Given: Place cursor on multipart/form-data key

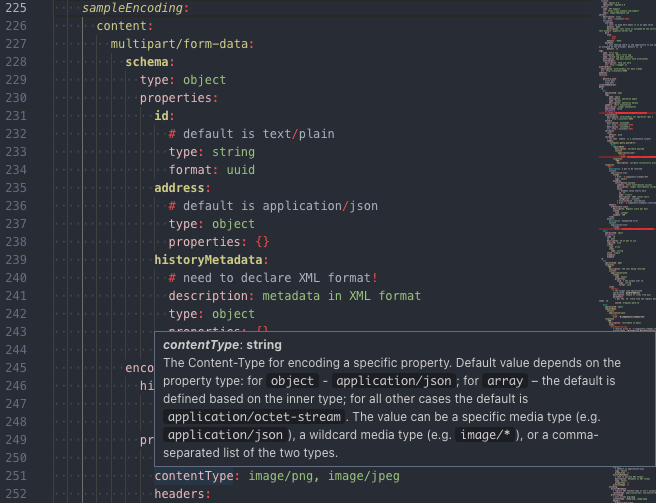Looking at the screenshot, I should [x=179, y=44].
